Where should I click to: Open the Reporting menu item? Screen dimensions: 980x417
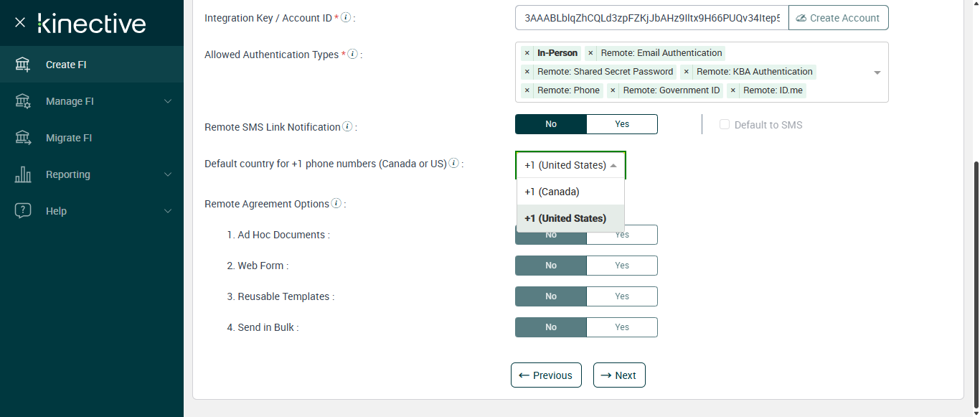click(x=68, y=174)
